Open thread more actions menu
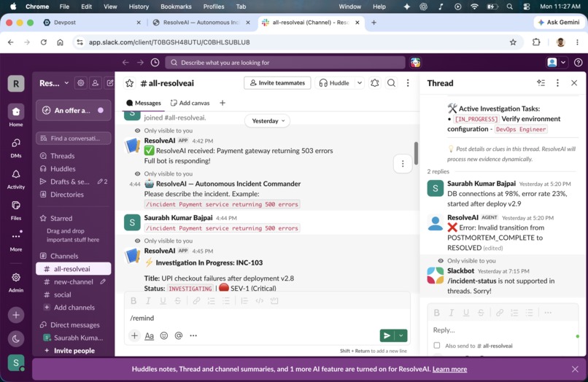 coord(557,83)
